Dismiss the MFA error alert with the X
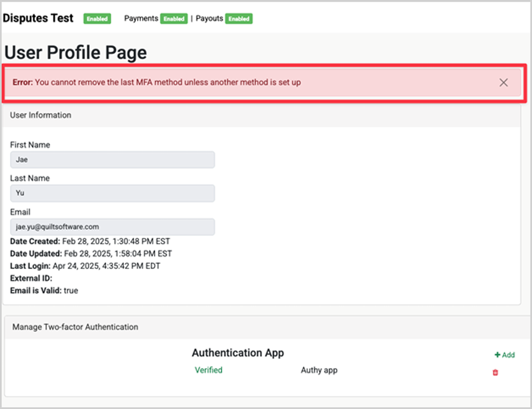This screenshot has height=409, width=532. click(x=503, y=82)
